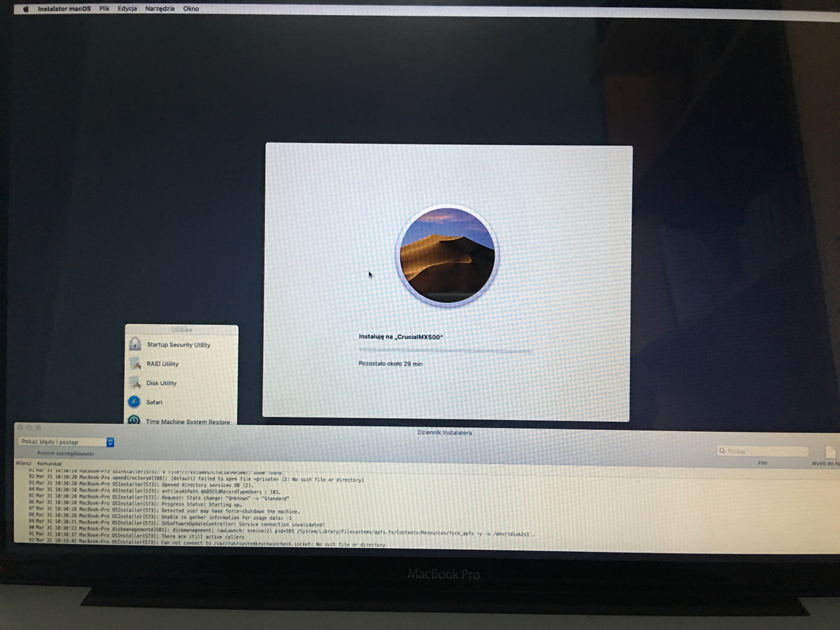Click the 'Instaluję na CrucialMX500' text
This screenshot has height=630, width=840.
pyautogui.click(x=400, y=337)
